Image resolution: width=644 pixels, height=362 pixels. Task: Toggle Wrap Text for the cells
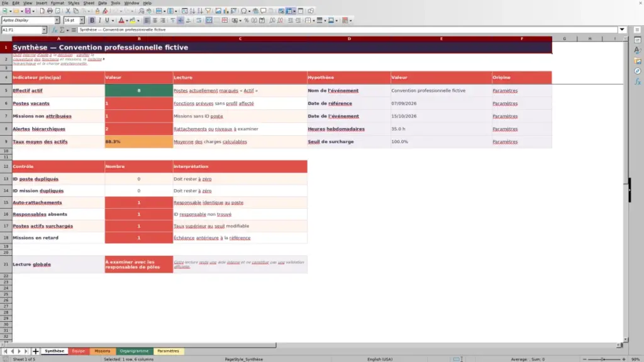(199, 21)
